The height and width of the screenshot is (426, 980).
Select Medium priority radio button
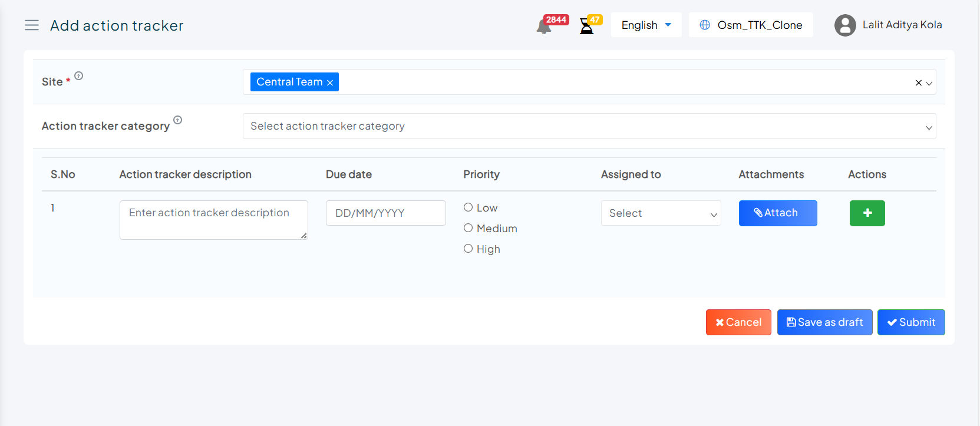point(468,228)
